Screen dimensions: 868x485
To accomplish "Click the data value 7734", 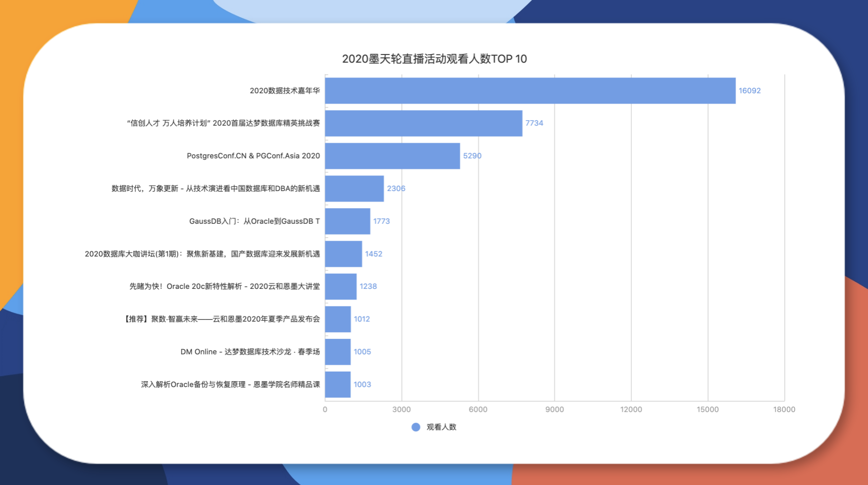I will click(x=534, y=123).
